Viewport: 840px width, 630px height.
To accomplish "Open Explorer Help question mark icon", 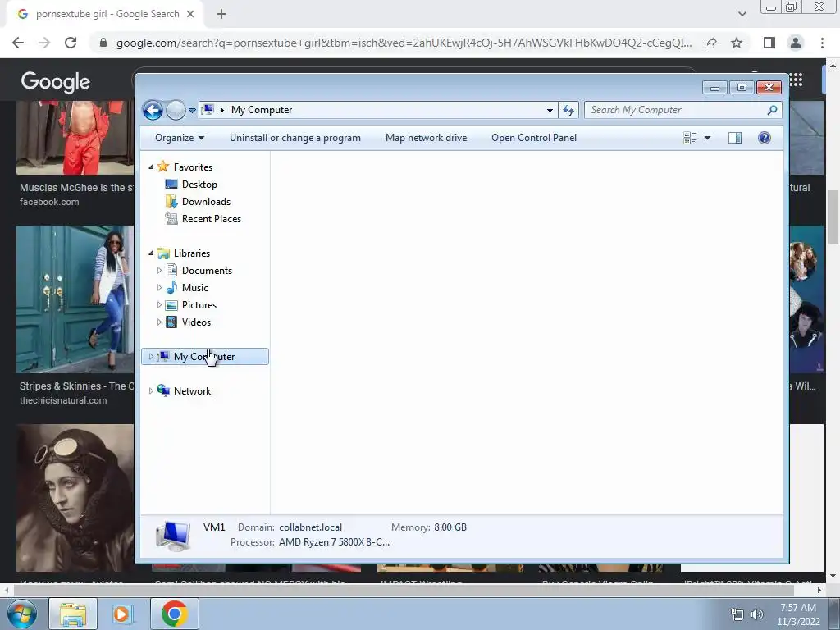I will (x=765, y=138).
